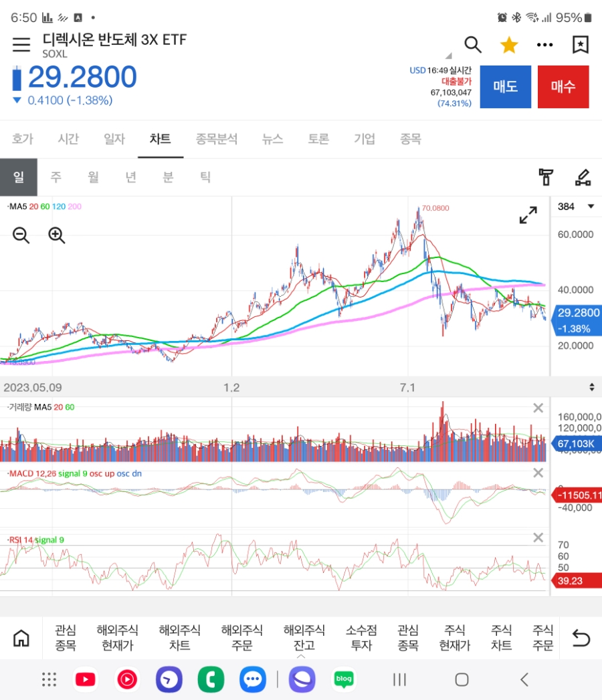Tap the MA5 20 60 120 200 legend

point(45,207)
